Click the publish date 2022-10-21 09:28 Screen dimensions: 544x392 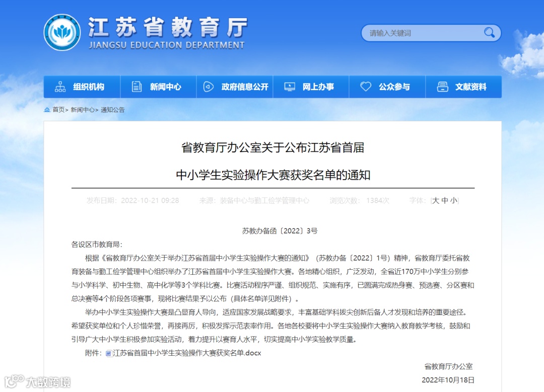[150, 201]
